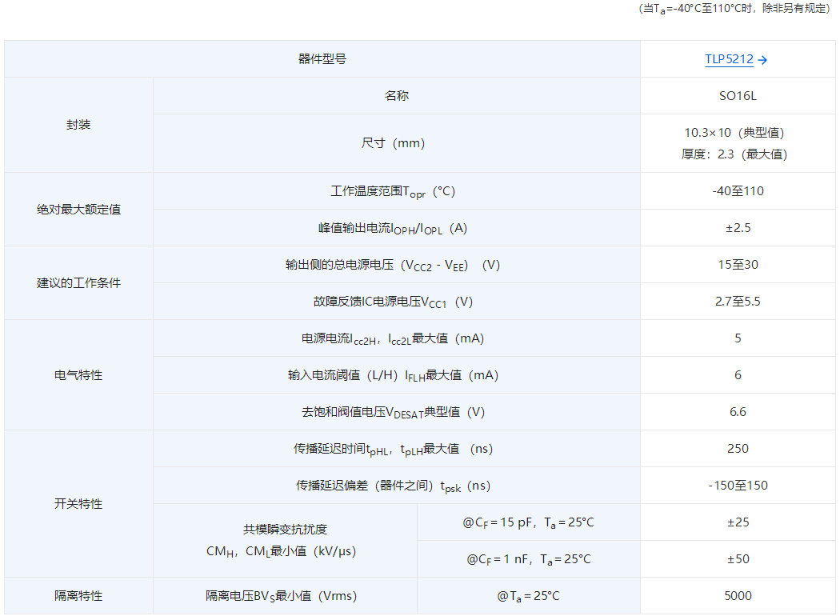Click the 故障反馈IC电源电压 row label

click(393, 302)
